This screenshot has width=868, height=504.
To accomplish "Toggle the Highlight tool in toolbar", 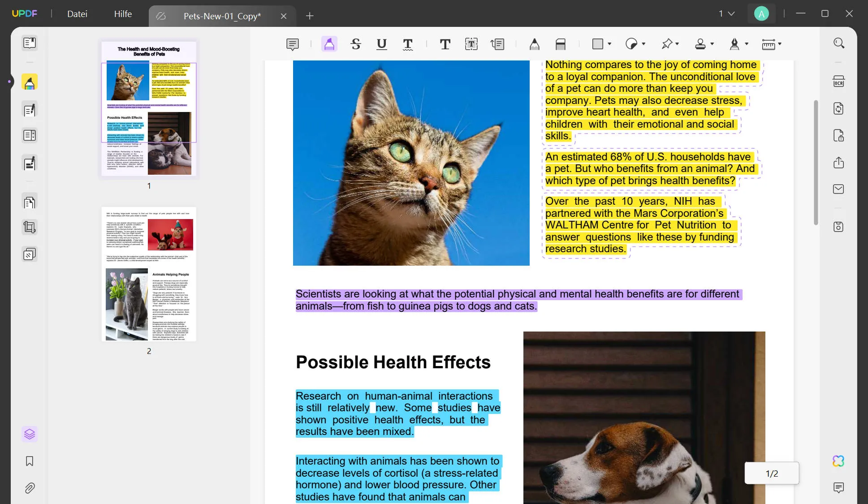I will (329, 44).
